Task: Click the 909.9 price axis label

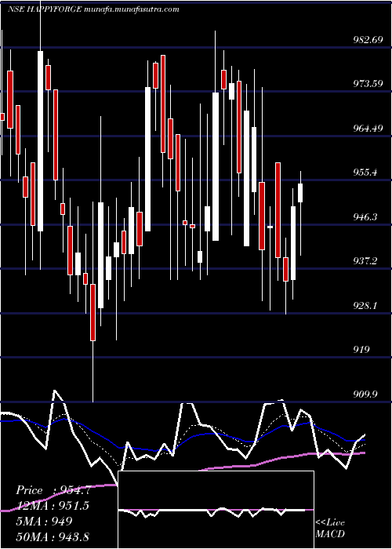Action: [365, 394]
